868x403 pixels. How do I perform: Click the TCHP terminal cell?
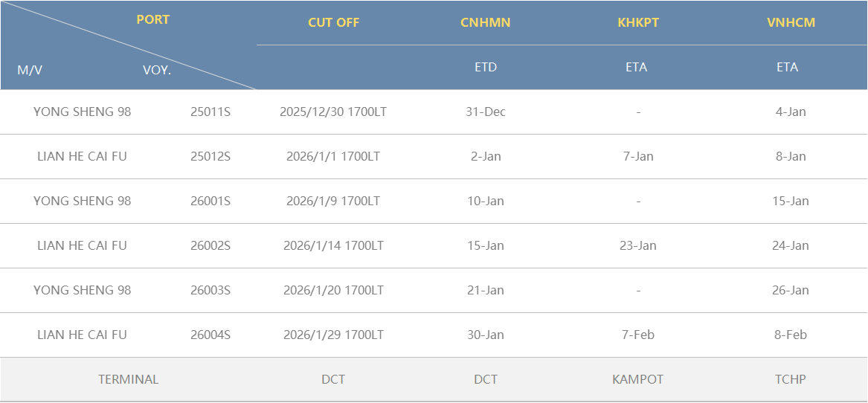[x=791, y=380]
